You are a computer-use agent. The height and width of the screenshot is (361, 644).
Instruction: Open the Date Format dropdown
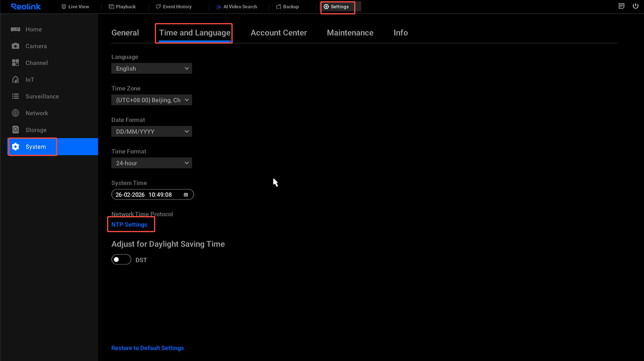[152, 131]
